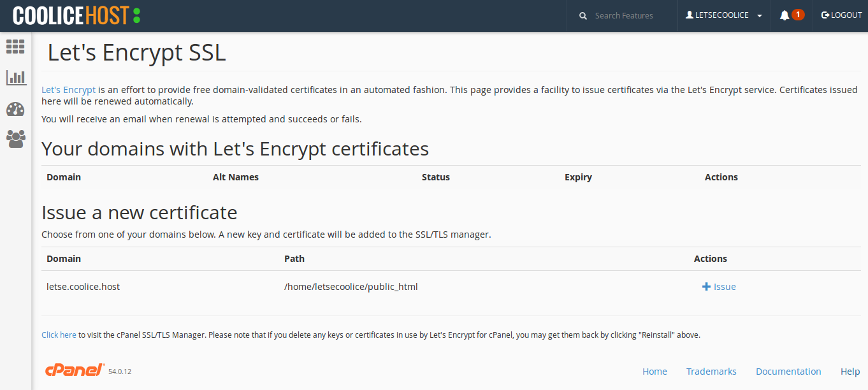Open the Trademarks footer link
This screenshot has width=868, height=390.
coord(711,372)
